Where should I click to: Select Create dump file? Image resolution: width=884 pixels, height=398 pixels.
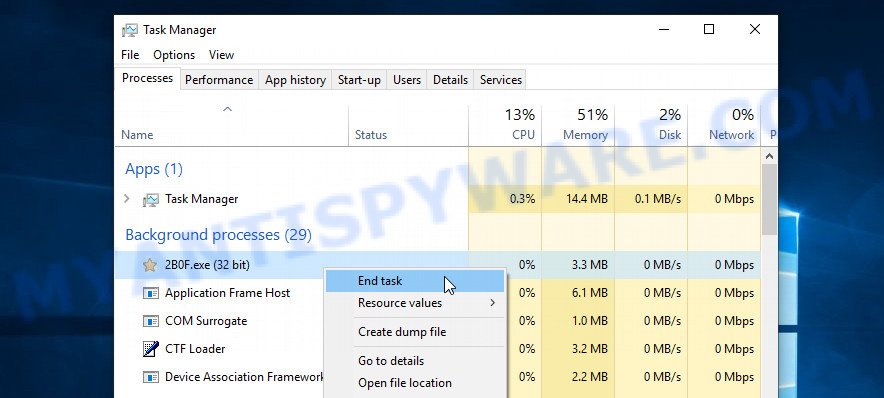[416, 332]
